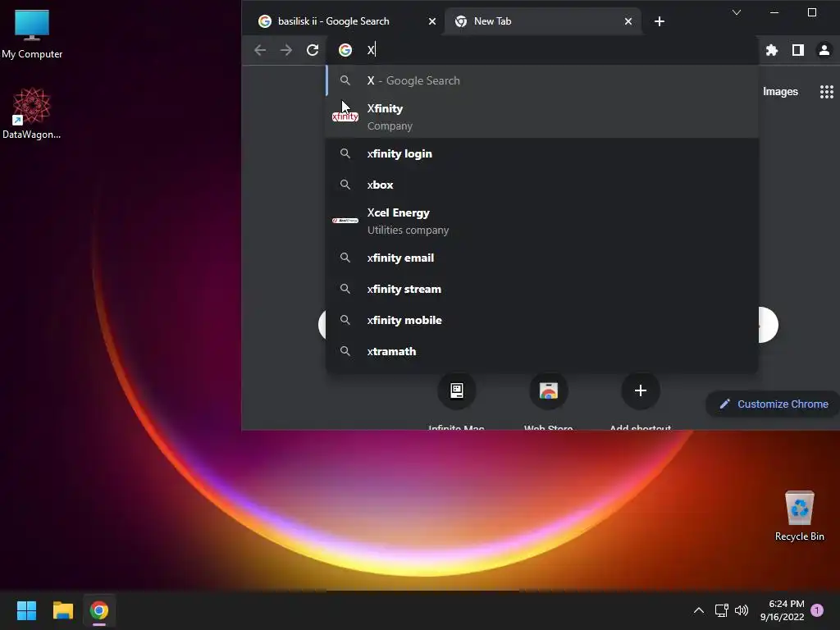Click the Google icon in address bar
Viewport: 840px width, 630px height.
[345, 50]
